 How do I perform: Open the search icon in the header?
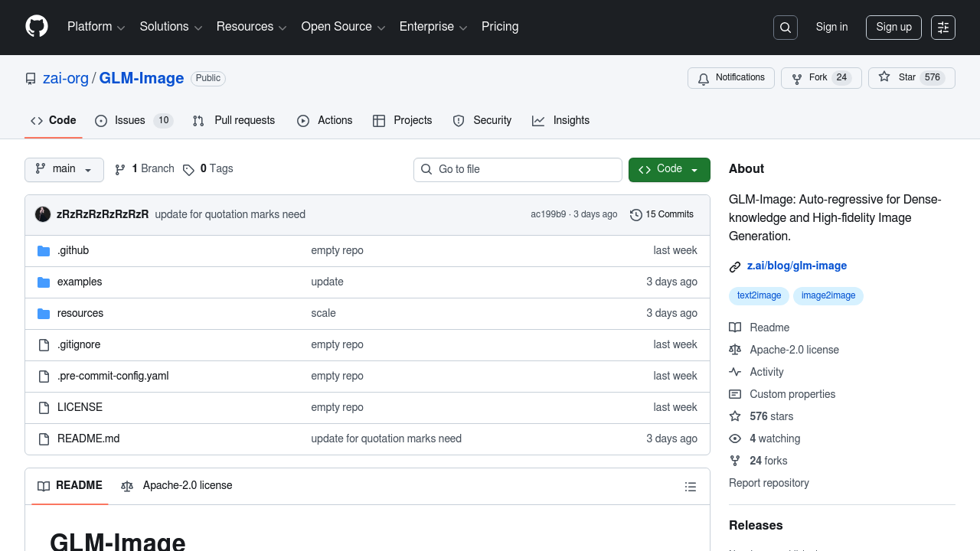tap(785, 27)
